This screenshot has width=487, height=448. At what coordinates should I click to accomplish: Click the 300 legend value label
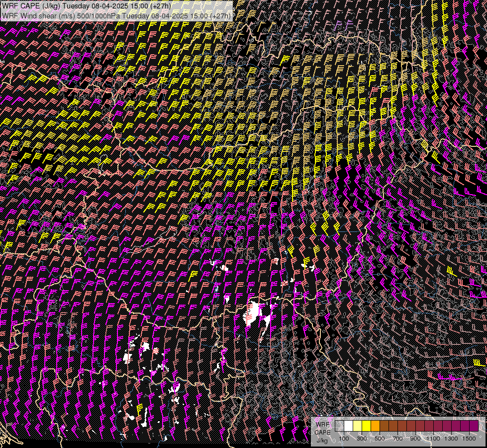tap(362, 439)
